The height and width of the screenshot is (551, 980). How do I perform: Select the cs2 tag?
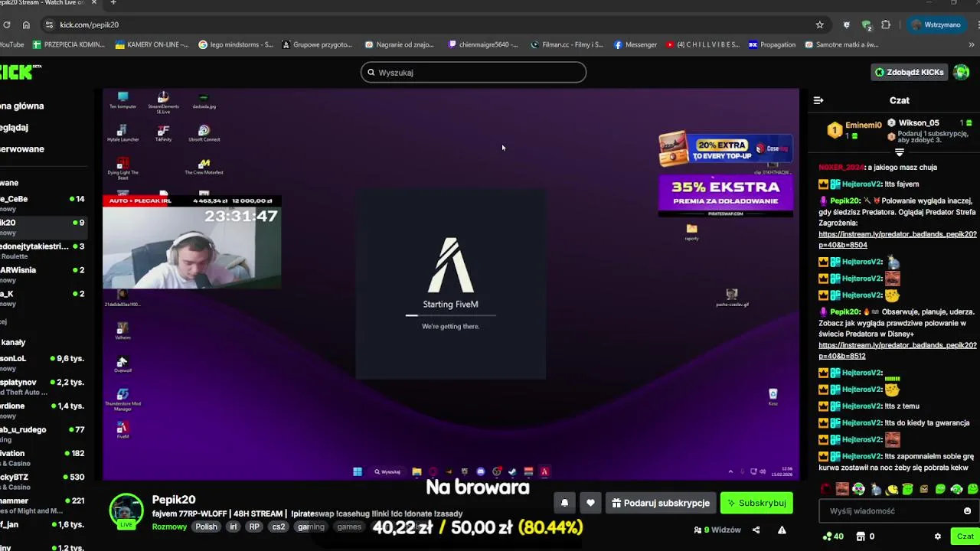click(x=279, y=527)
